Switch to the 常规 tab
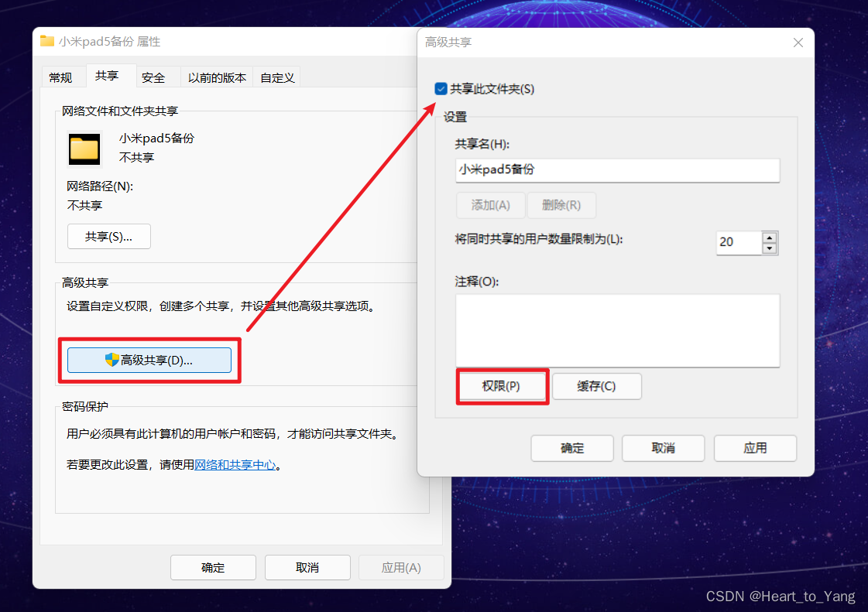868x612 pixels. (60, 77)
